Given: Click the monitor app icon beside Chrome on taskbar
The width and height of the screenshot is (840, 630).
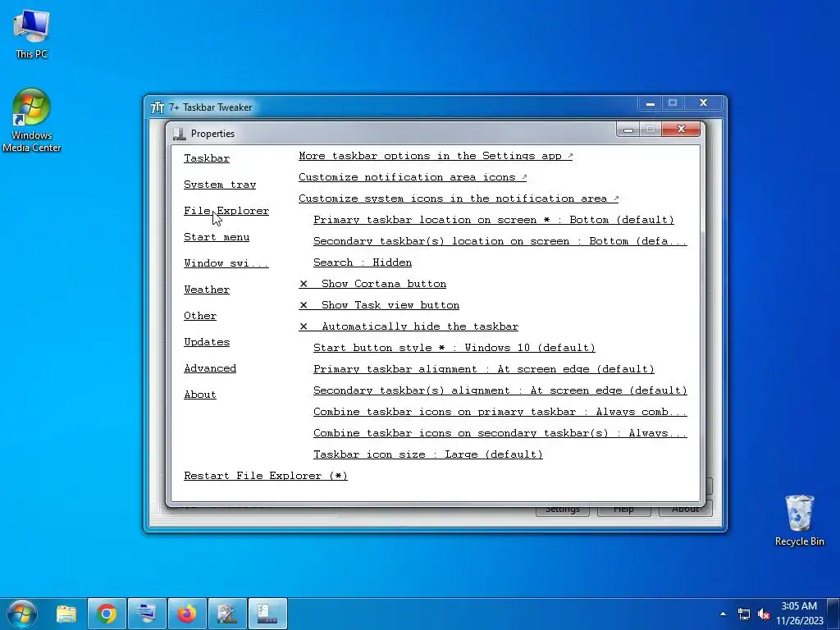Looking at the screenshot, I should pos(147,614).
